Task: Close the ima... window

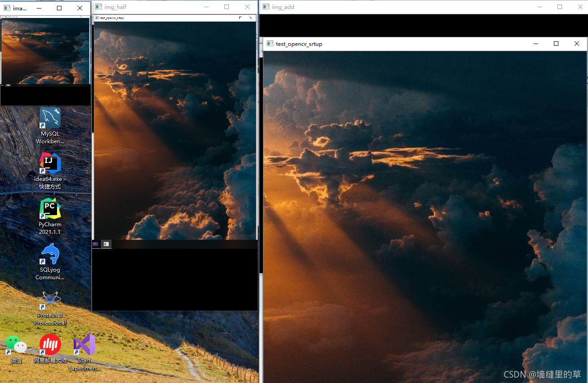Action: [x=80, y=8]
